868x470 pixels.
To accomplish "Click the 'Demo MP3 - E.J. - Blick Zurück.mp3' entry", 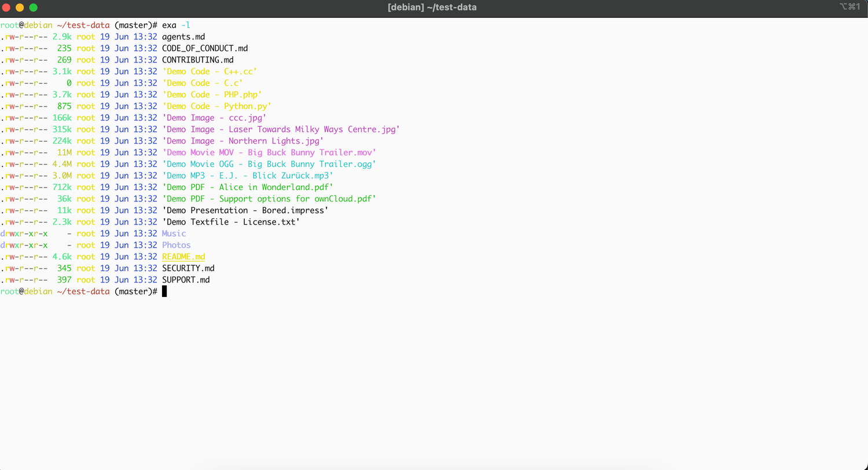I will point(248,175).
